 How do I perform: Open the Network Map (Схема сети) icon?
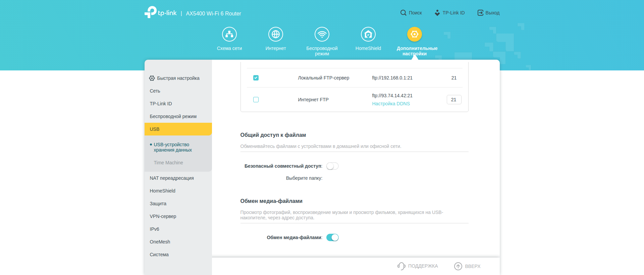coord(229,34)
